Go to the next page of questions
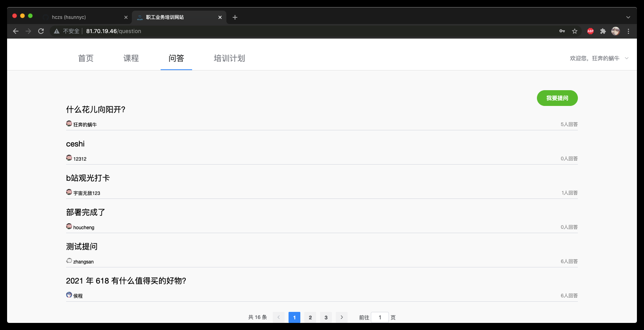The width and height of the screenshot is (644, 330). 342,317
